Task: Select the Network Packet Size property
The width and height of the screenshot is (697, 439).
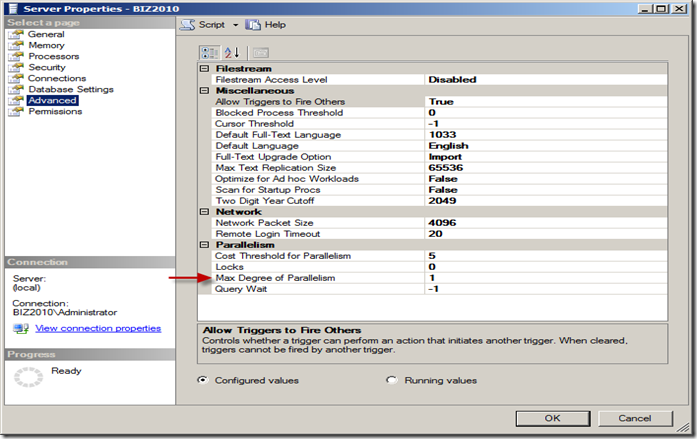Action: point(264,223)
